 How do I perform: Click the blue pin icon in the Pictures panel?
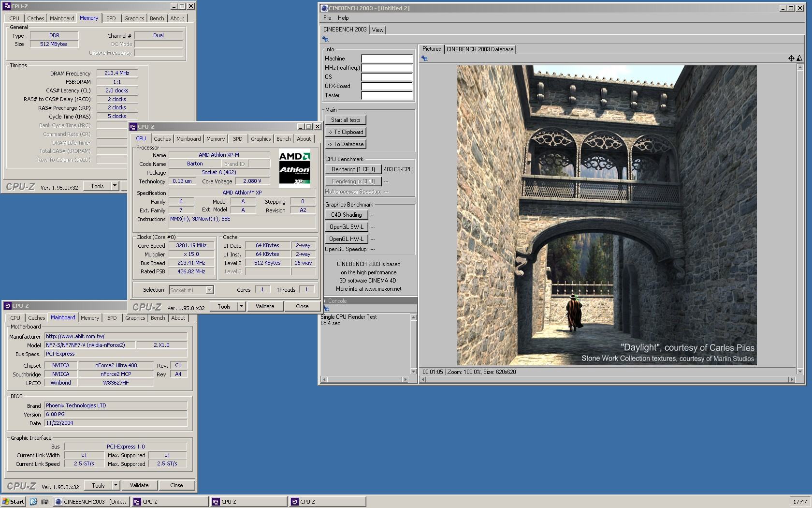coord(424,59)
